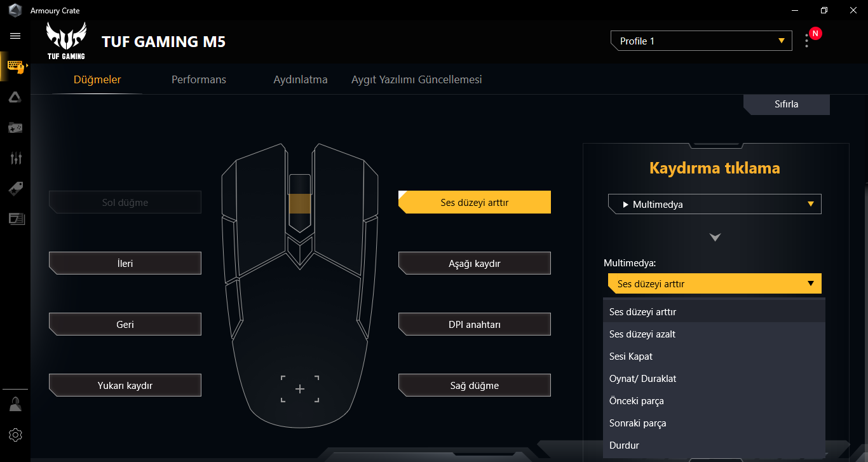Switch to the Performans tab
868x462 pixels.
[x=199, y=79]
